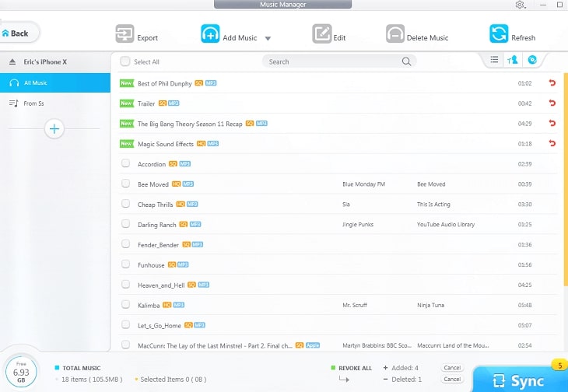568x392 pixels.
Task: Check the Cheap Thrills checkbox
Action: (x=126, y=204)
